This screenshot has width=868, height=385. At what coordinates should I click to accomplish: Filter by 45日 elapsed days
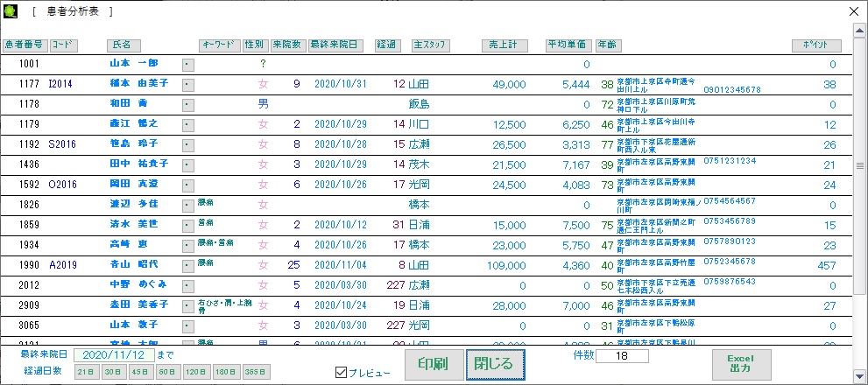point(142,372)
